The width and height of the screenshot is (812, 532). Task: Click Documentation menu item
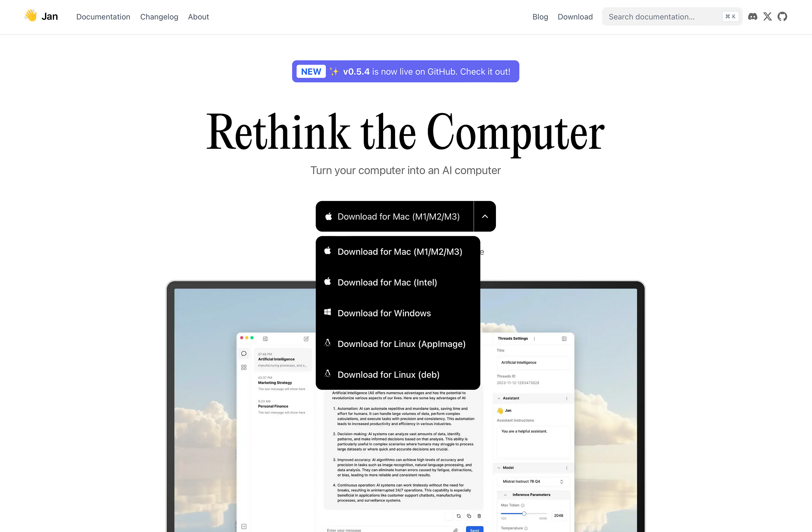(x=103, y=17)
